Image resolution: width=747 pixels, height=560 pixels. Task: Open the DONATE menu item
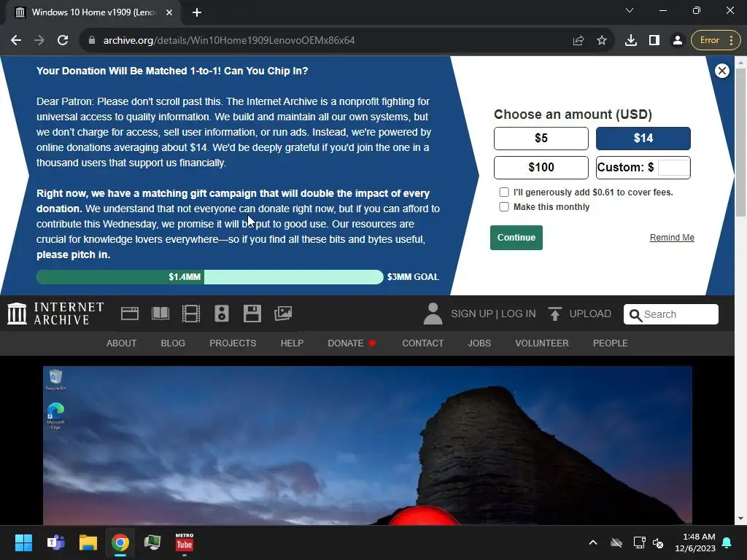(x=352, y=343)
